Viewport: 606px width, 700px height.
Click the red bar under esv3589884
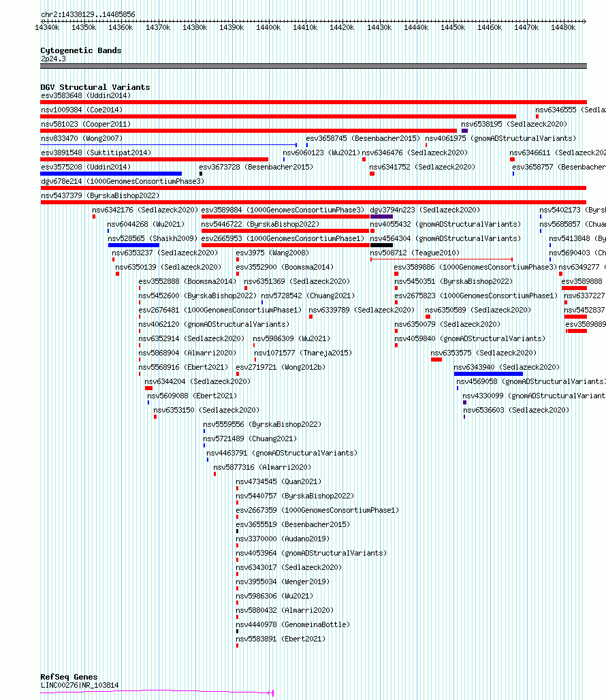(x=285, y=217)
